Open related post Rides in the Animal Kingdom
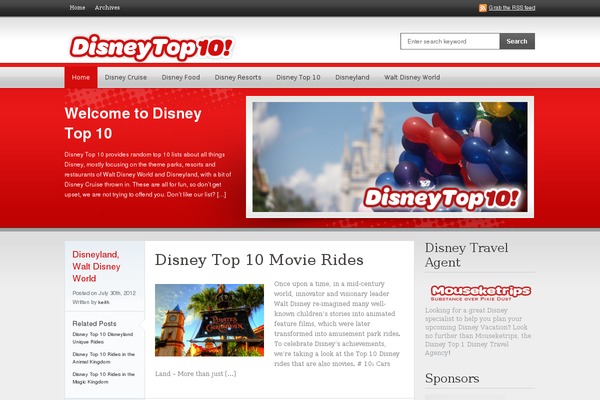The image size is (600, 400). pos(103,358)
